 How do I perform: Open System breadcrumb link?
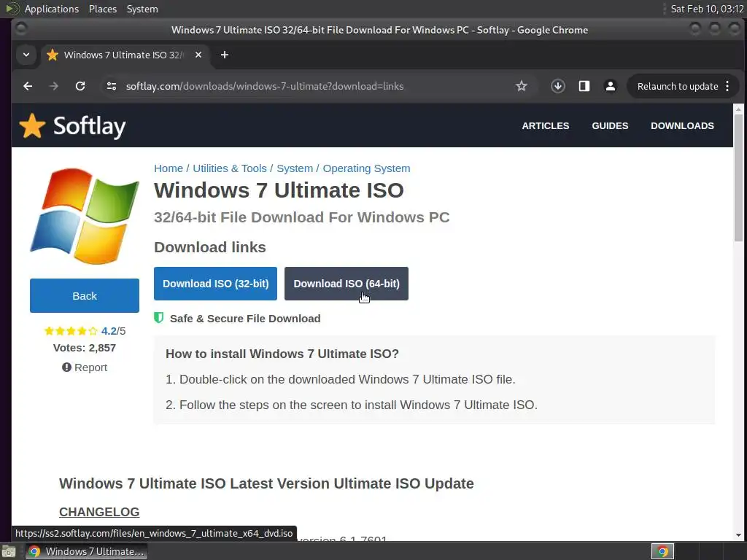pyautogui.click(x=295, y=168)
